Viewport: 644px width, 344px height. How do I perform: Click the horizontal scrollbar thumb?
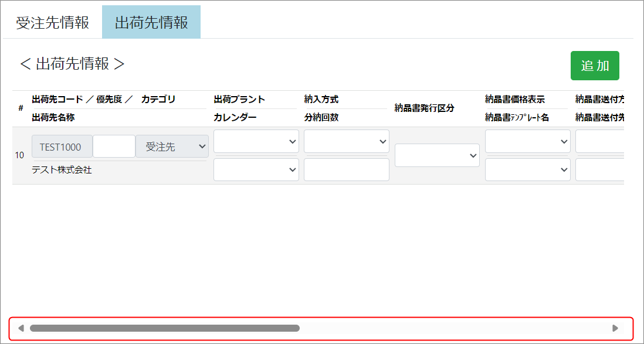tap(164, 328)
